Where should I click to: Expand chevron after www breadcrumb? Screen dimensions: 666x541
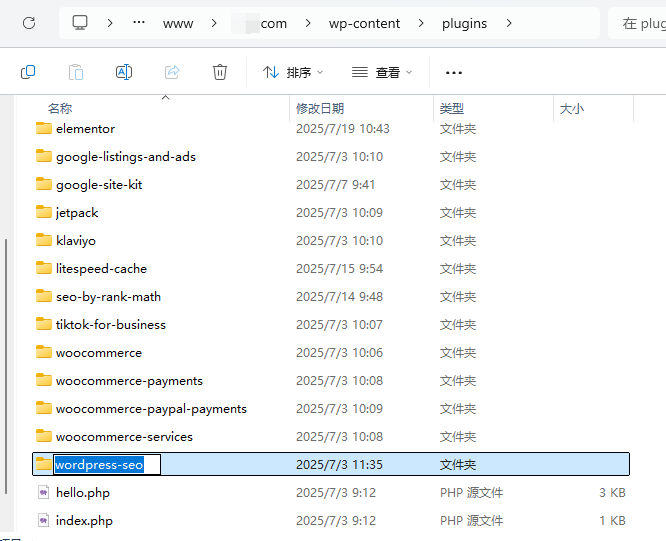(x=214, y=23)
